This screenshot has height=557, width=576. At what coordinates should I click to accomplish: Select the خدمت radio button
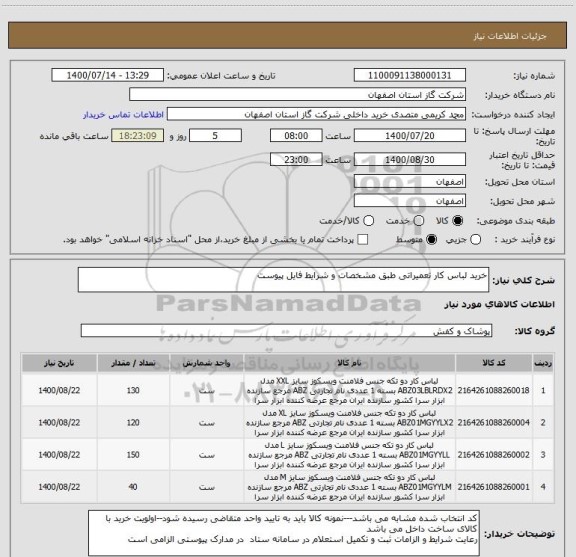coord(419,221)
